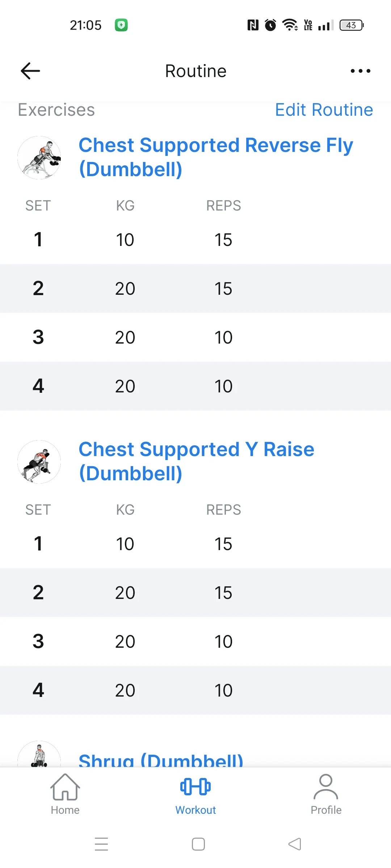The width and height of the screenshot is (391, 868).
Task: Tap Chest Supported Y Raise thumbnail image
Action: pyautogui.click(x=39, y=462)
